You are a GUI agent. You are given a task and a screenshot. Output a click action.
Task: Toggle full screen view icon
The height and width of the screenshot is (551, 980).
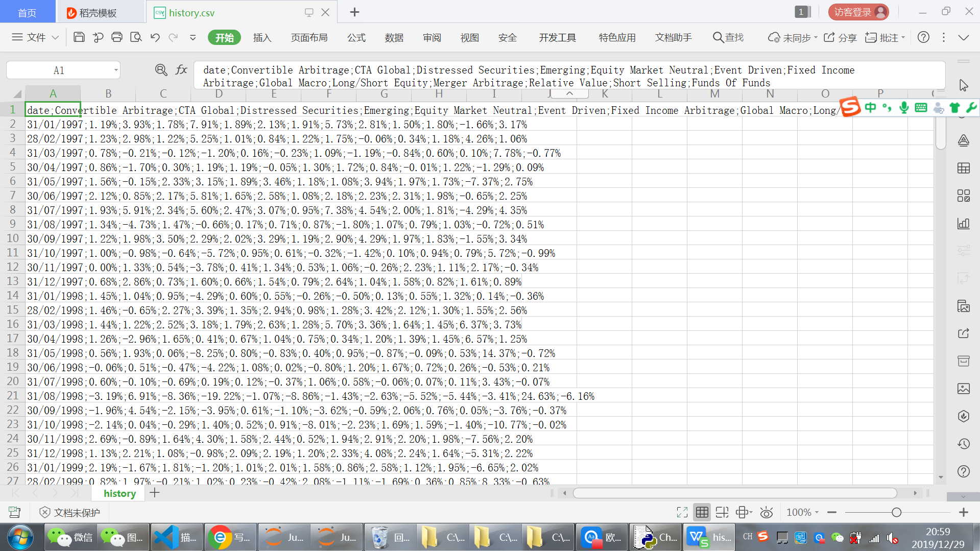coord(682,512)
